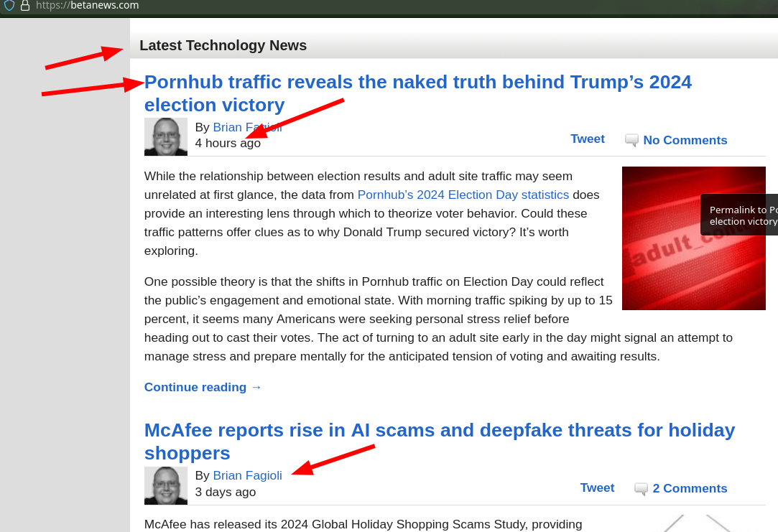778x532 pixels.
Task: Open the No Comments link
Action: tap(685, 140)
